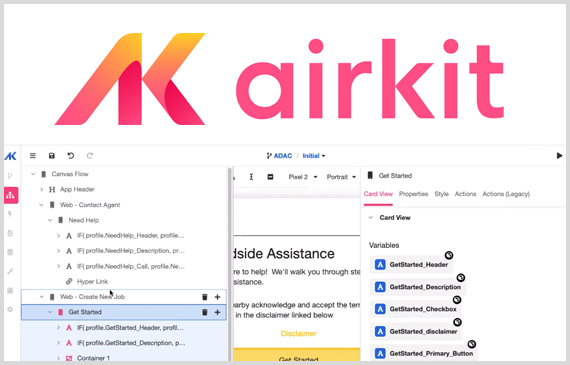Screen dimensions: 570x365
Task: Open the Style tab
Action: [441, 194]
